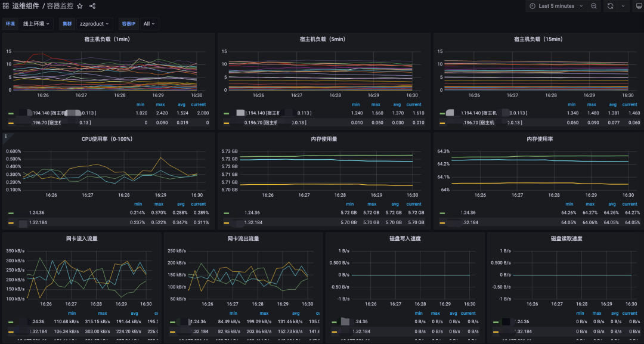
Task: Open 内存使用量 panel title menu
Action: (x=324, y=139)
